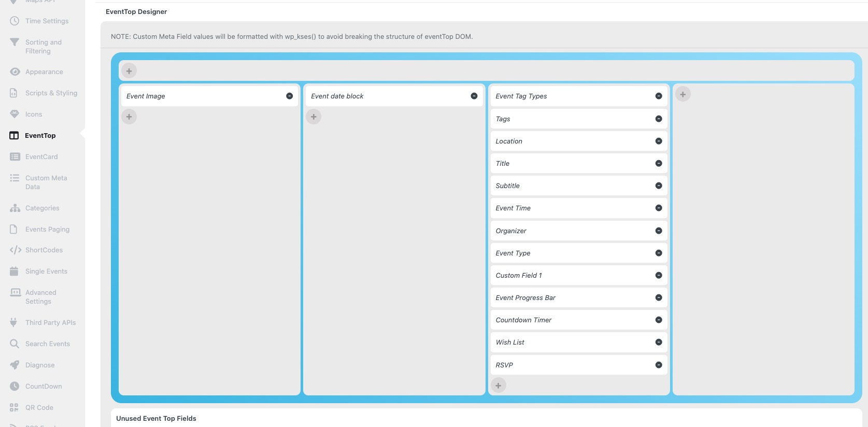Open Custom Meta Data settings
868x427 pixels.
pos(46,182)
